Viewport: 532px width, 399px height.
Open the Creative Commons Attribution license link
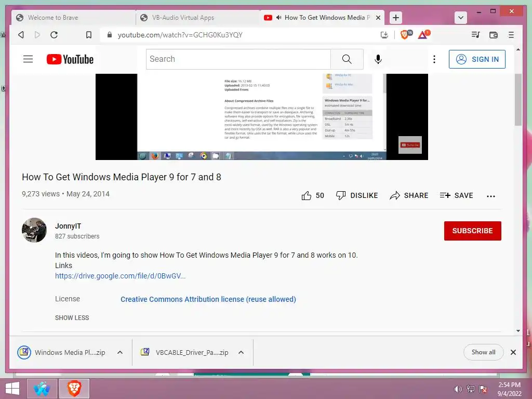[x=208, y=299]
